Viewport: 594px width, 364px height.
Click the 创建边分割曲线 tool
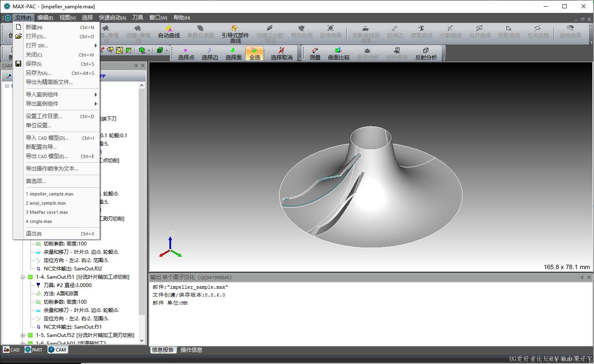click(270, 34)
